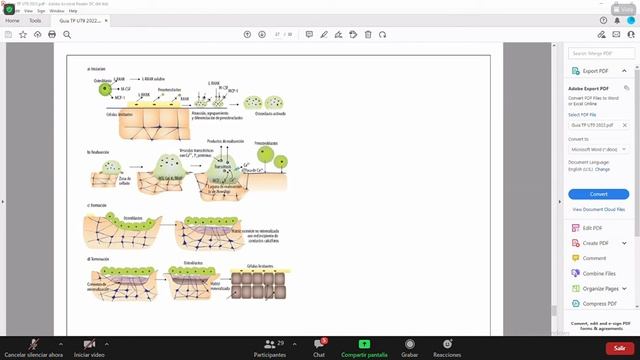Screen dimensions: 640x360
Task: Collapse the right tools pane arrow
Action: coord(560,202)
